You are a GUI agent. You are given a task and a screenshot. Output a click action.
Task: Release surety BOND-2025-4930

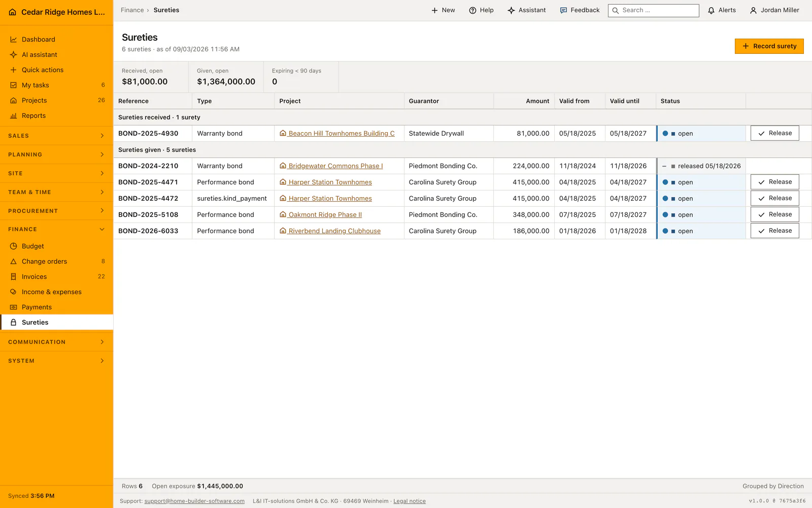tap(774, 133)
